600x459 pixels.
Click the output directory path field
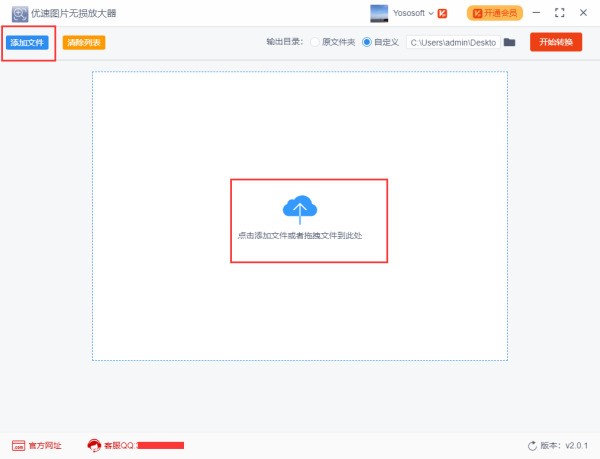coord(452,42)
